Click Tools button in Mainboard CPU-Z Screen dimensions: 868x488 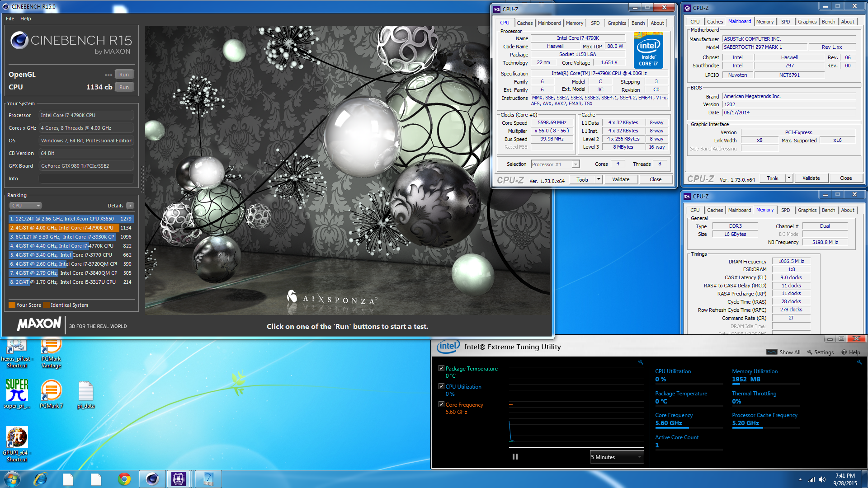click(x=773, y=178)
